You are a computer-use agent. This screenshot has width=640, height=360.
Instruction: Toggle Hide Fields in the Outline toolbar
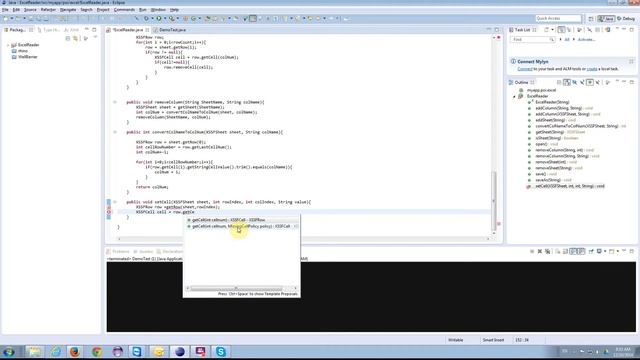575,82
